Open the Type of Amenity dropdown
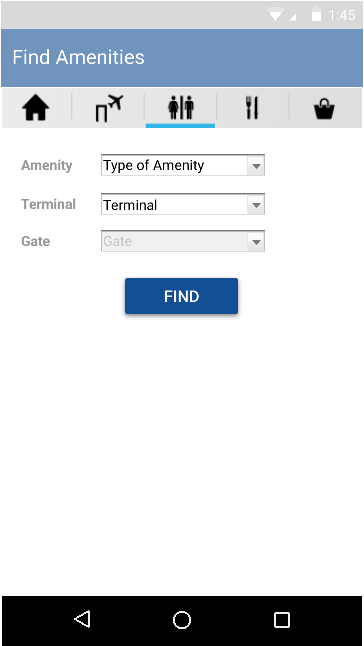The height and width of the screenshot is (646, 364). 183,165
